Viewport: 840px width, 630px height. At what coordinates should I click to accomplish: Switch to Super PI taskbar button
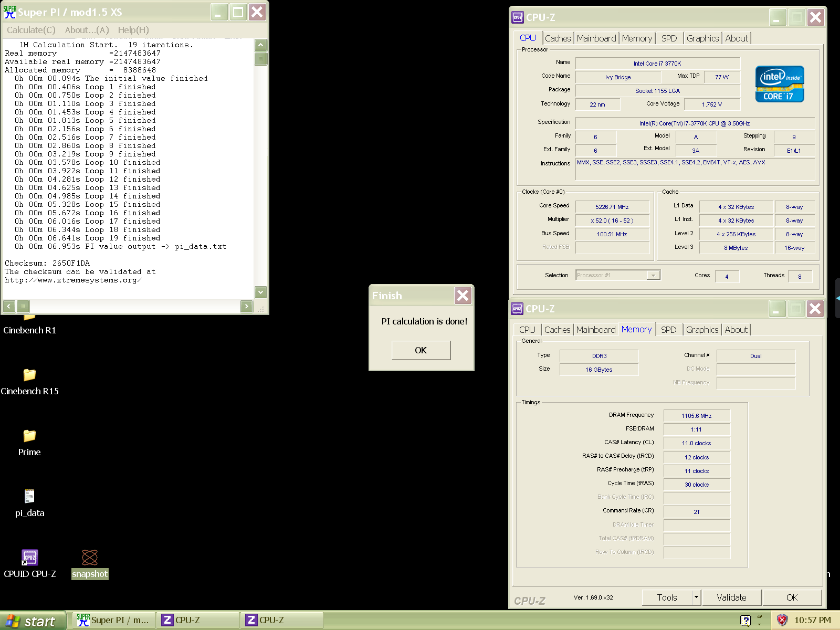click(x=114, y=620)
